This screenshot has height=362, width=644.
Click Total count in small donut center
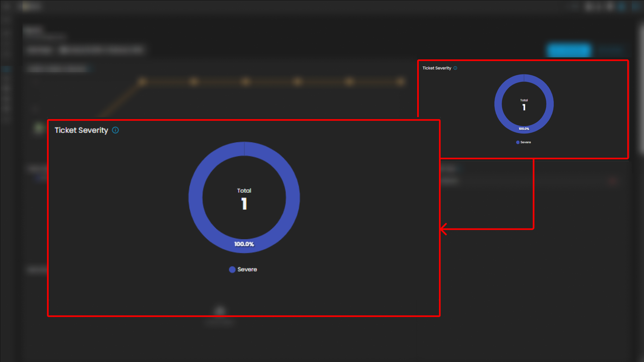point(524,107)
